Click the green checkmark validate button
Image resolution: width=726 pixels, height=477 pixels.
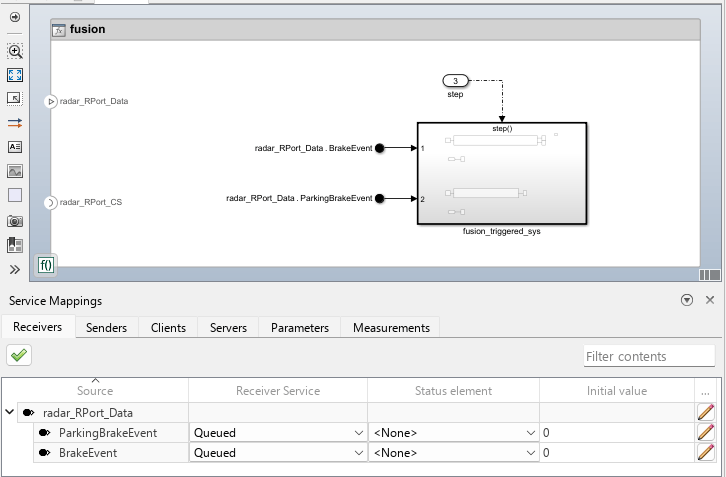tap(19, 355)
